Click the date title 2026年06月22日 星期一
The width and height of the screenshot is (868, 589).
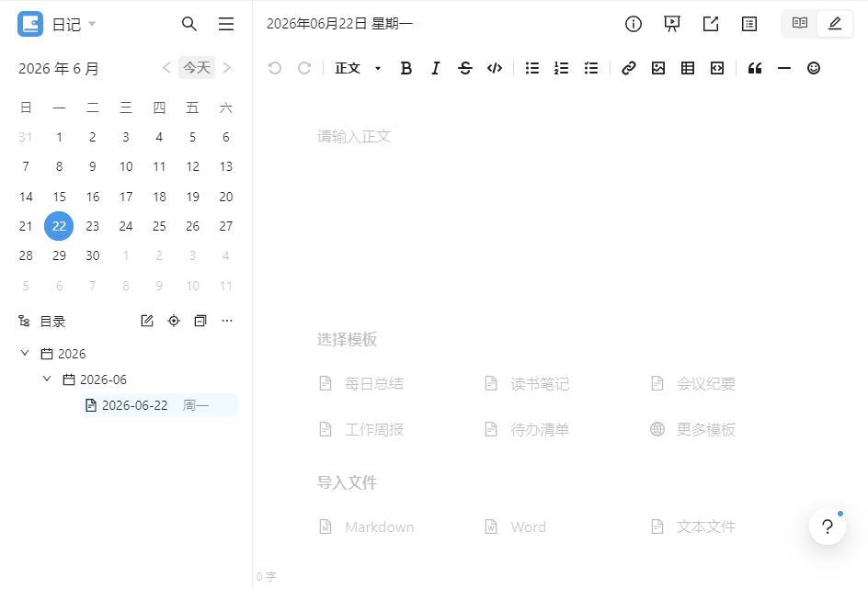coord(339,24)
